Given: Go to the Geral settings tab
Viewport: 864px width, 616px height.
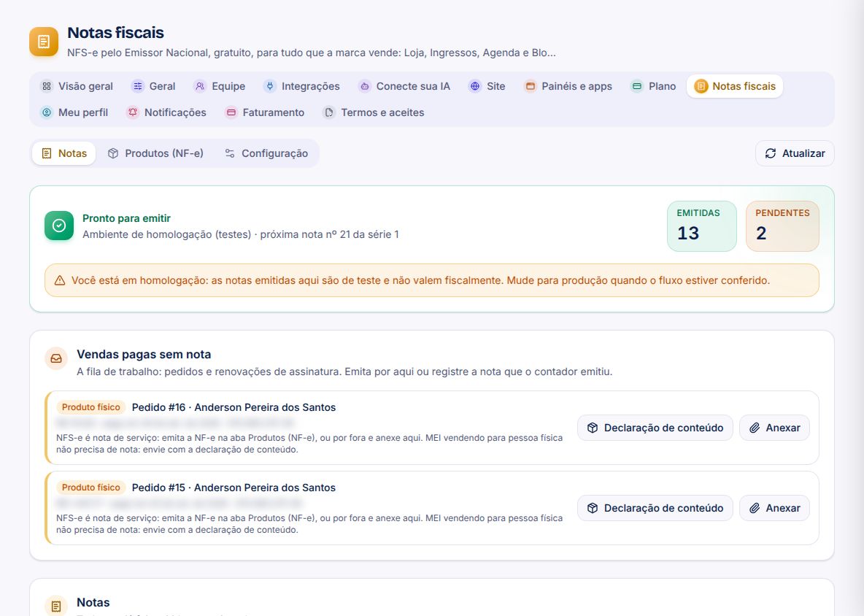Looking at the screenshot, I should tap(153, 86).
